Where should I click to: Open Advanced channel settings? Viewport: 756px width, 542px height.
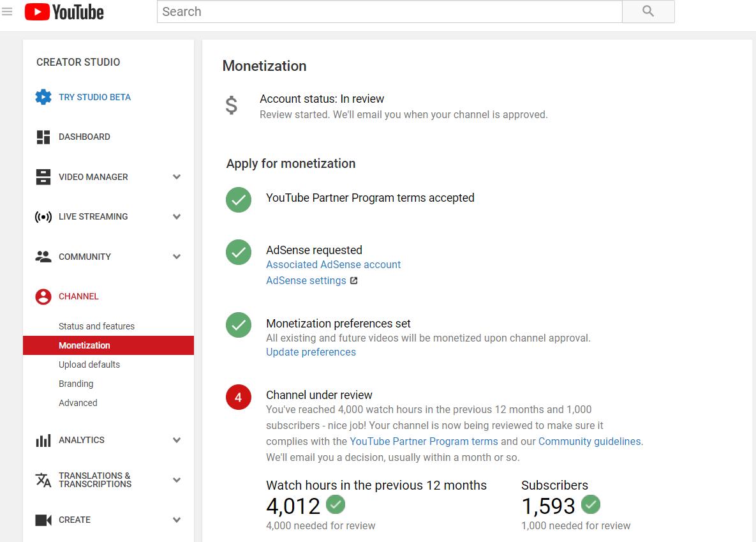(x=78, y=403)
